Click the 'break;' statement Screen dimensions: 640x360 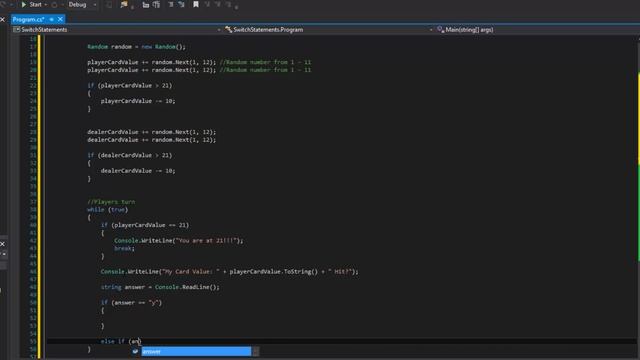(124, 249)
